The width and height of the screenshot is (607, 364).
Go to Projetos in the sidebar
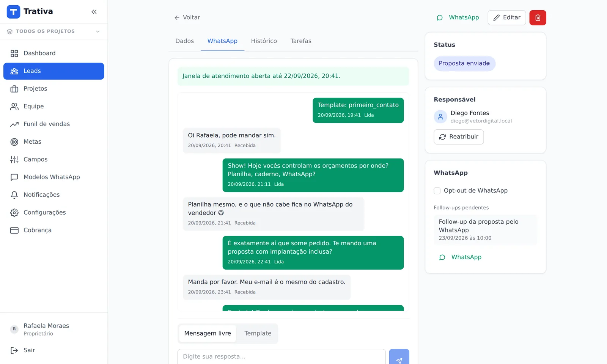point(53,89)
